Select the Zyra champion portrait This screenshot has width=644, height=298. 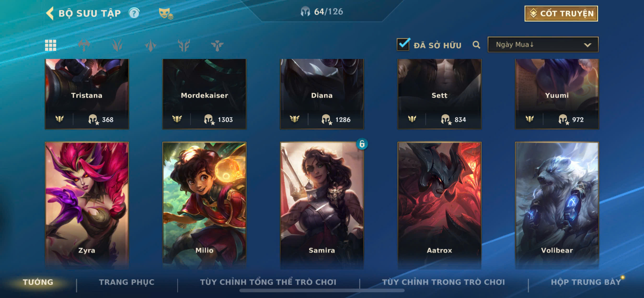(x=87, y=205)
